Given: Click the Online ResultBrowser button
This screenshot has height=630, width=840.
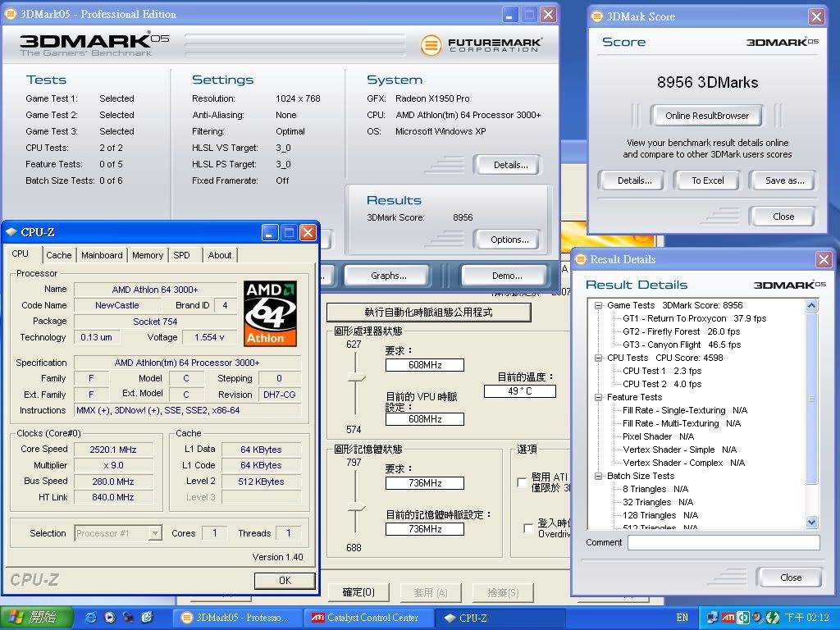Looking at the screenshot, I should tap(706, 116).
